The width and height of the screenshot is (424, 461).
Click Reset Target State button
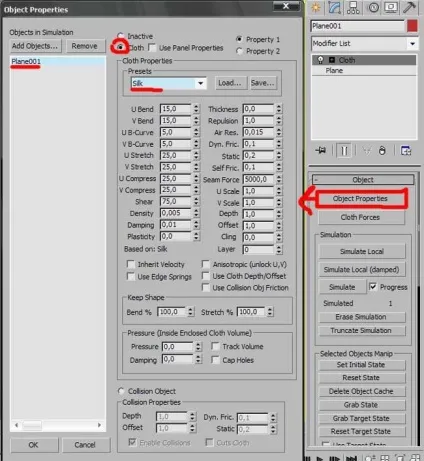click(362, 431)
